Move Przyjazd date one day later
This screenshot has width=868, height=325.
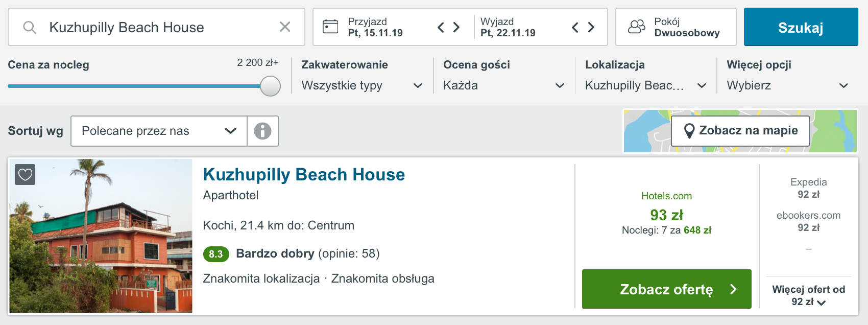click(456, 27)
